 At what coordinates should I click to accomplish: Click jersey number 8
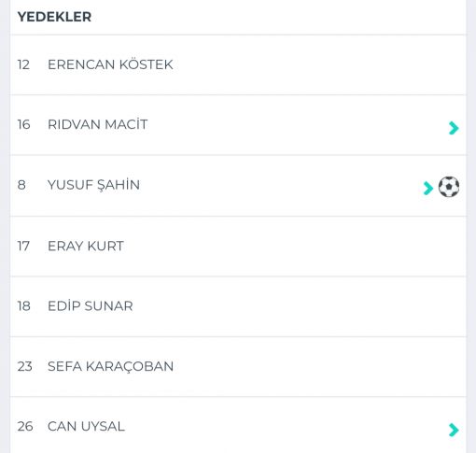21,185
